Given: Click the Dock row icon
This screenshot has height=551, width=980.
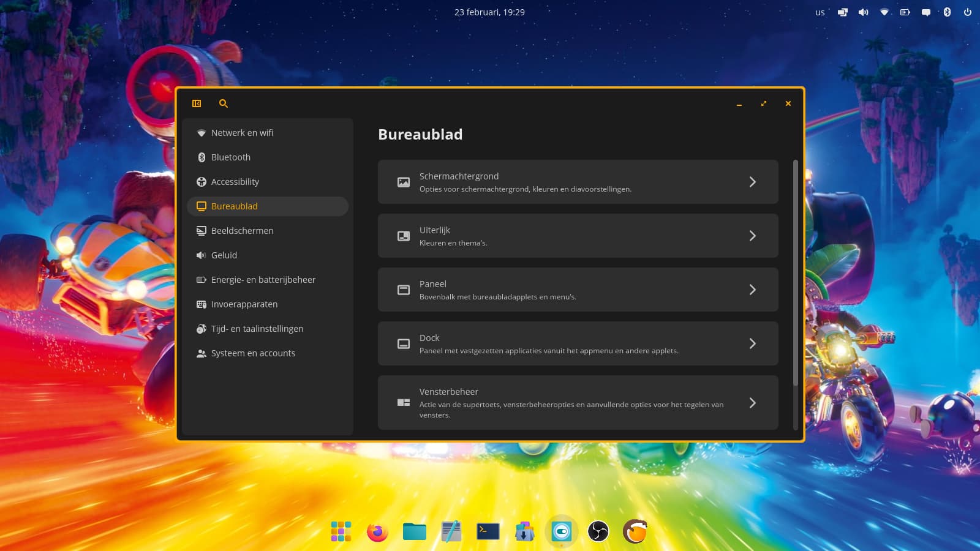Looking at the screenshot, I should tap(404, 343).
